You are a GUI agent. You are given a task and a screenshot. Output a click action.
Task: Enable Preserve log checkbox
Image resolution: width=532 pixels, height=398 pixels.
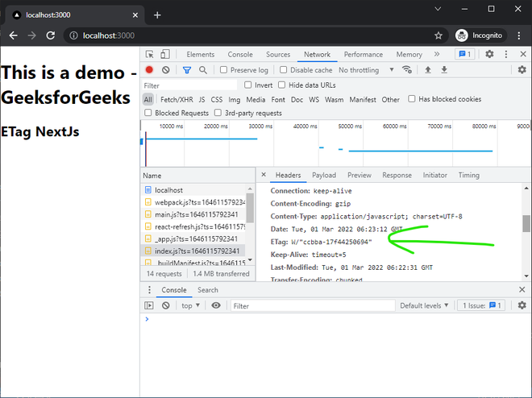pos(225,70)
